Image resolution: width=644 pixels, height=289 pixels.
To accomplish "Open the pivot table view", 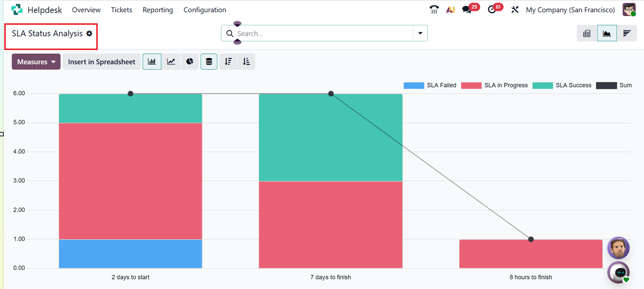I will coord(587,33).
